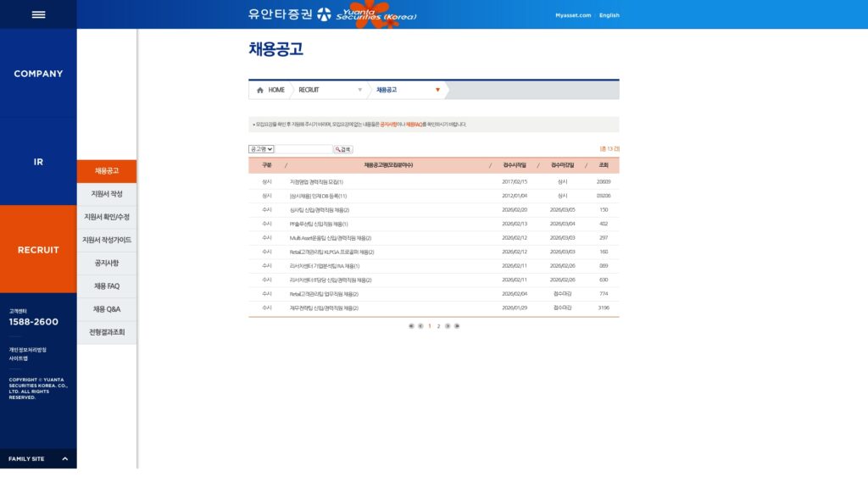Click the first-page pagination arrow icon
The image size is (868, 488).
pyautogui.click(x=411, y=325)
